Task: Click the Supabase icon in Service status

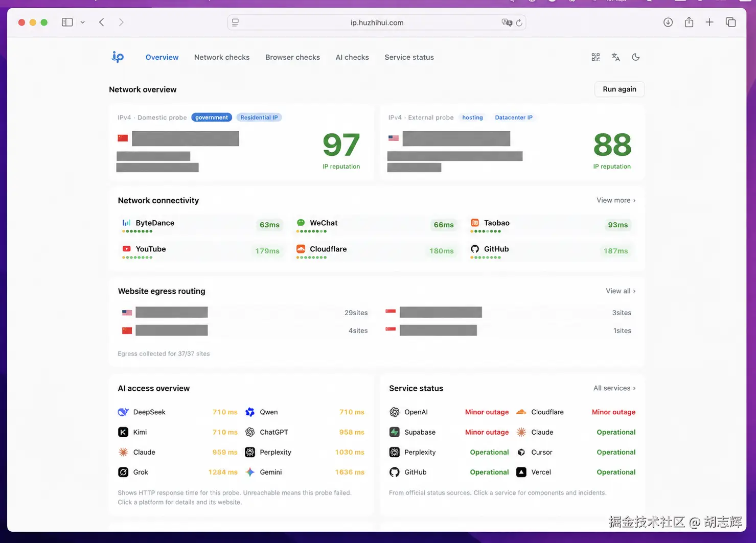Action: tap(395, 432)
